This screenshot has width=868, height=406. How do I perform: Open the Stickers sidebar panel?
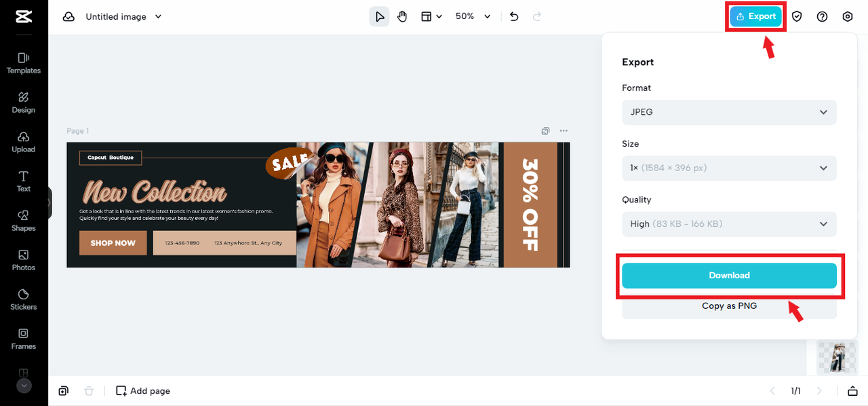tap(24, 299)
